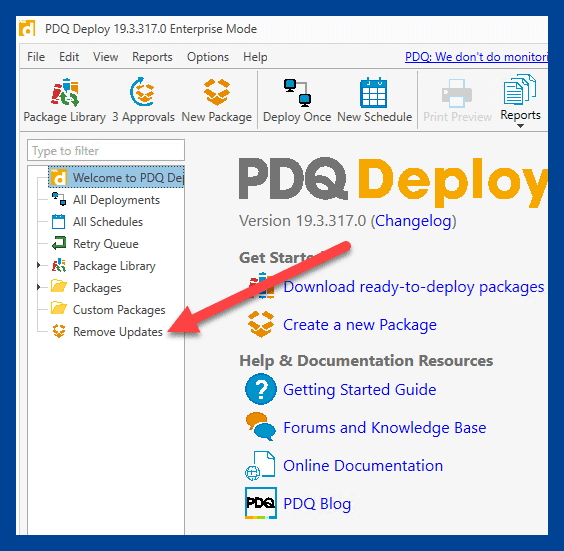Launch Deploy Once from the toolbar

pyautogui.click(x=297, y=93)
